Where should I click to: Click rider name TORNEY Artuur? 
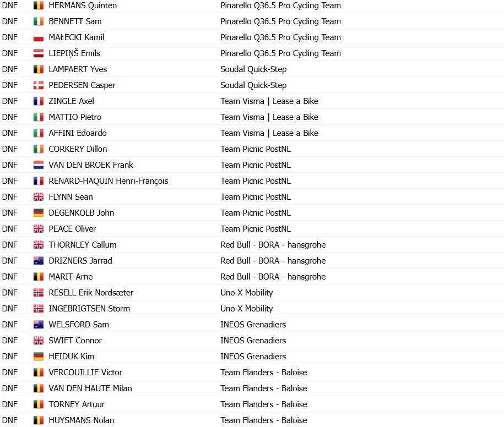[77, 404]
